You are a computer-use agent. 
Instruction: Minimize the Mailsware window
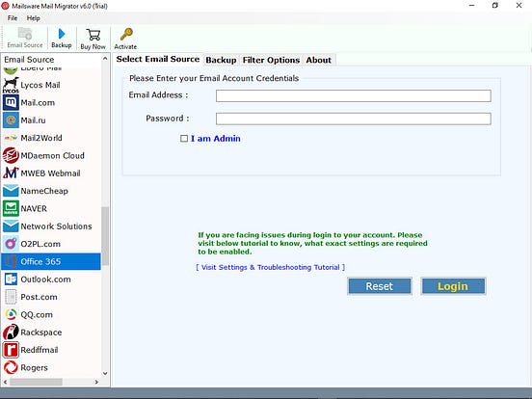coord(471,6)
